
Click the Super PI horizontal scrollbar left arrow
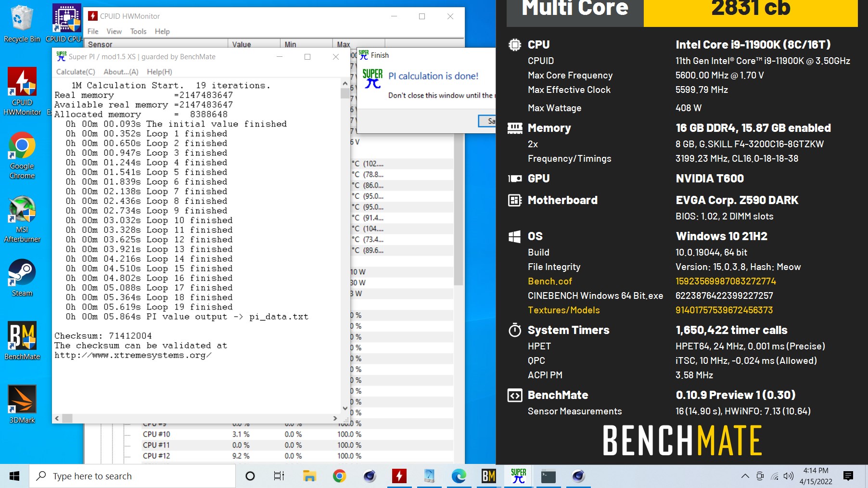(x=57, y=418)
